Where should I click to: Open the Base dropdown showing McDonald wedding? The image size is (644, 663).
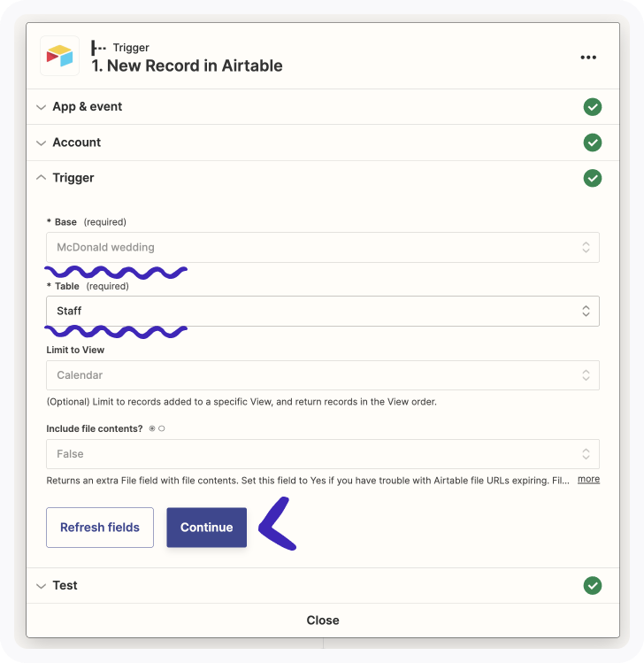pyautogui.click(x=322, y=248)
